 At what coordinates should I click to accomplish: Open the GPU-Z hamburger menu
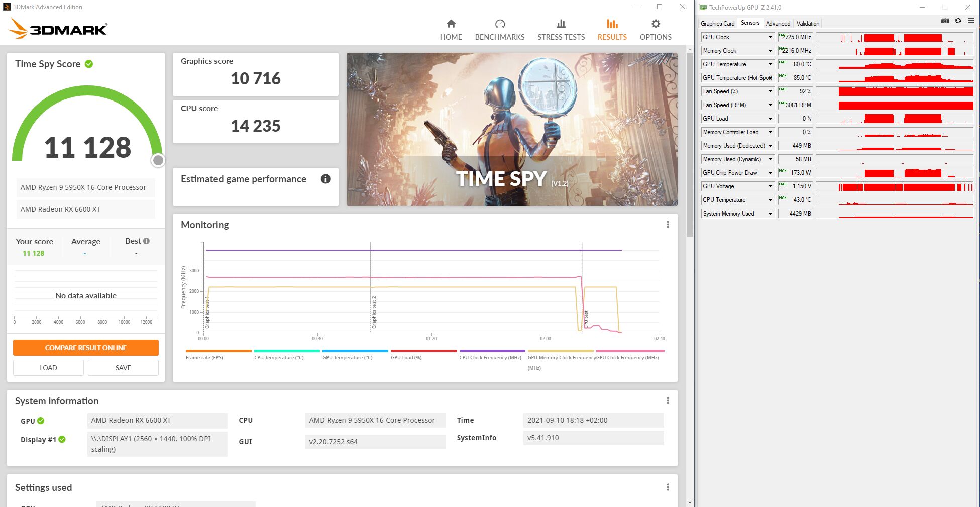point(971,21)
